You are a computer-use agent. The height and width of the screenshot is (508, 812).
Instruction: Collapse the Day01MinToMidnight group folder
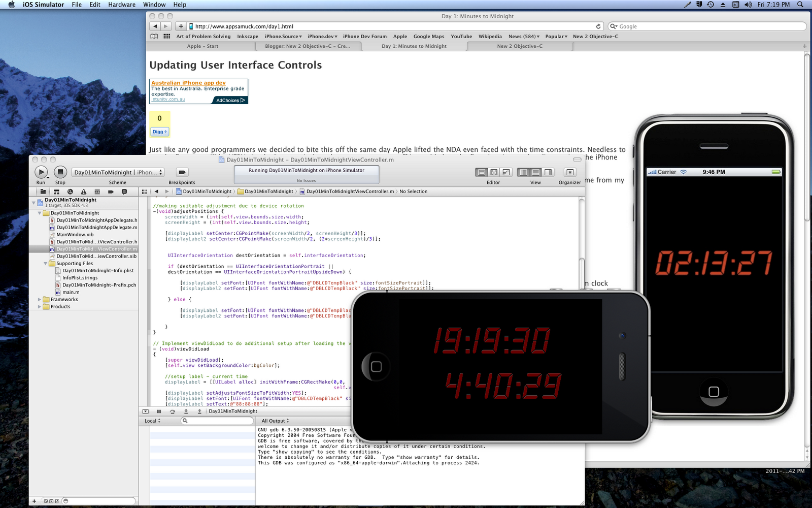tap(40, 213)
